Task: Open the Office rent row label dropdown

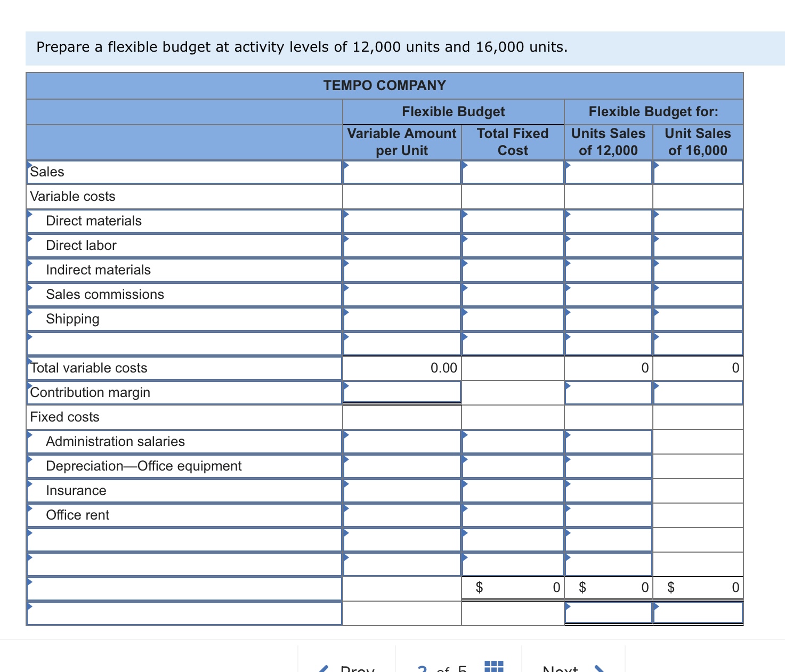Action: pyautogui.click(x=184, y=515)
